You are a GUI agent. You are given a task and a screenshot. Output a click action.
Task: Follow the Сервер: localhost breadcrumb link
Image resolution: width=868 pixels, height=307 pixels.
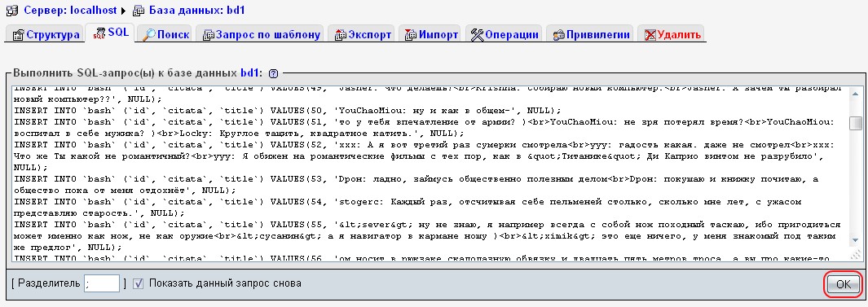(x=69, y=11)
